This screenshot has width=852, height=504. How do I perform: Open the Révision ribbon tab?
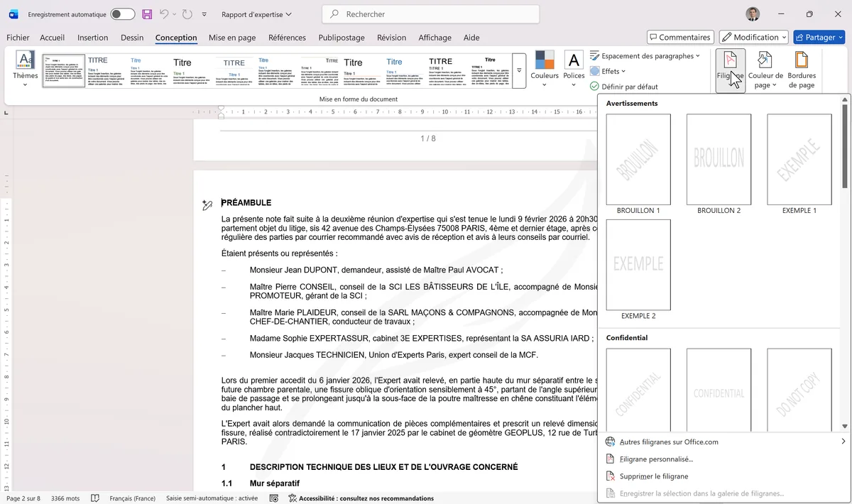pos(391,38)
